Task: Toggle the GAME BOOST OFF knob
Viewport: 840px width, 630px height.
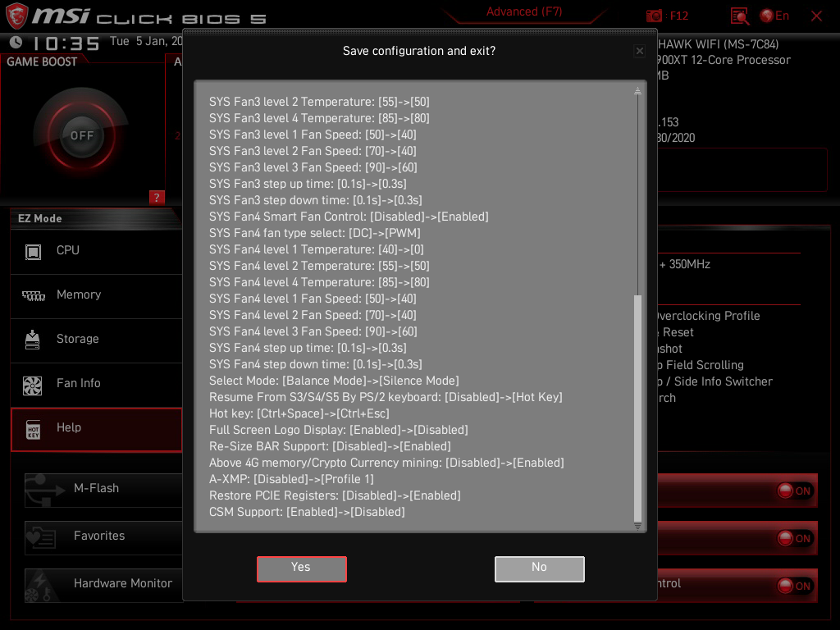Action: coord(81,135)
